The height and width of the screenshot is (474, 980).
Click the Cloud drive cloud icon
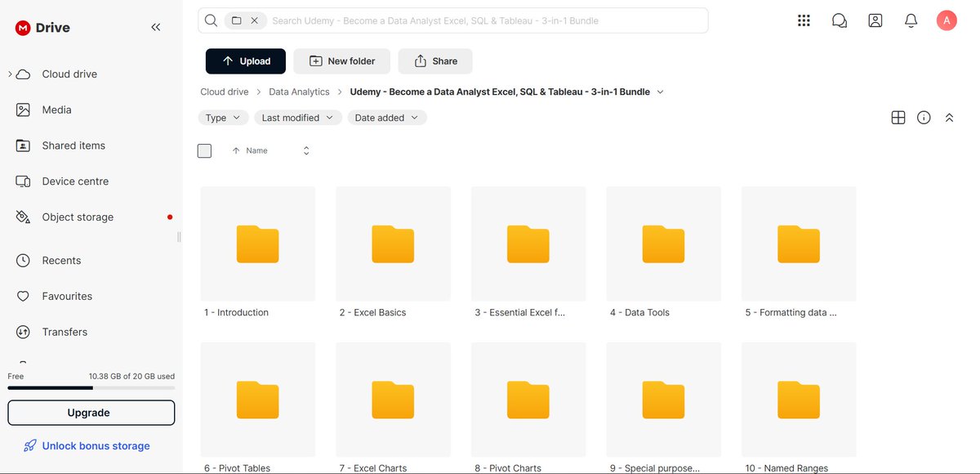pyautogui.click(x=24, y=74)
